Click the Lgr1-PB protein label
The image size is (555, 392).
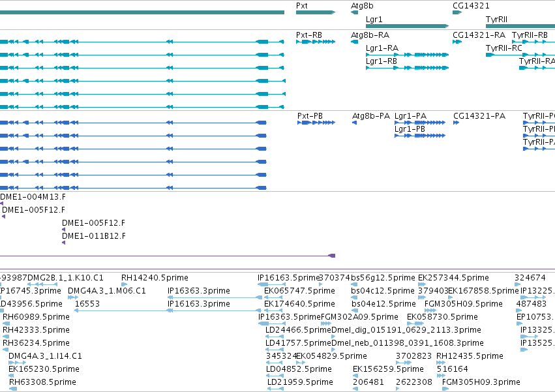pos(410,129)
